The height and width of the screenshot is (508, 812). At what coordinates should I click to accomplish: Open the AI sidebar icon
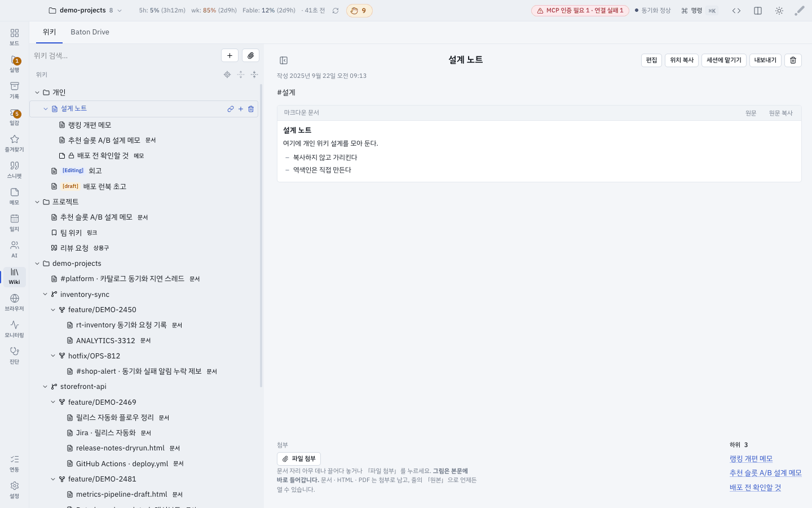[15, 249]
